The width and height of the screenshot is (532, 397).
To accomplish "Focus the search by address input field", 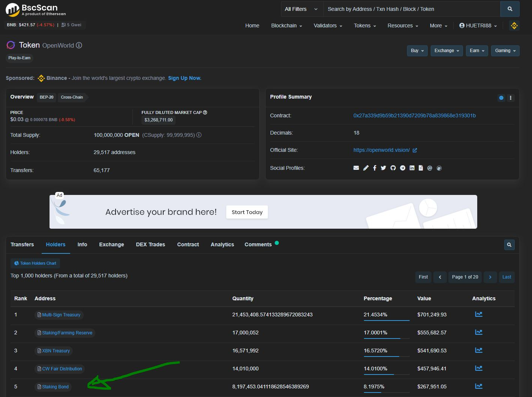I will (412, 9).
